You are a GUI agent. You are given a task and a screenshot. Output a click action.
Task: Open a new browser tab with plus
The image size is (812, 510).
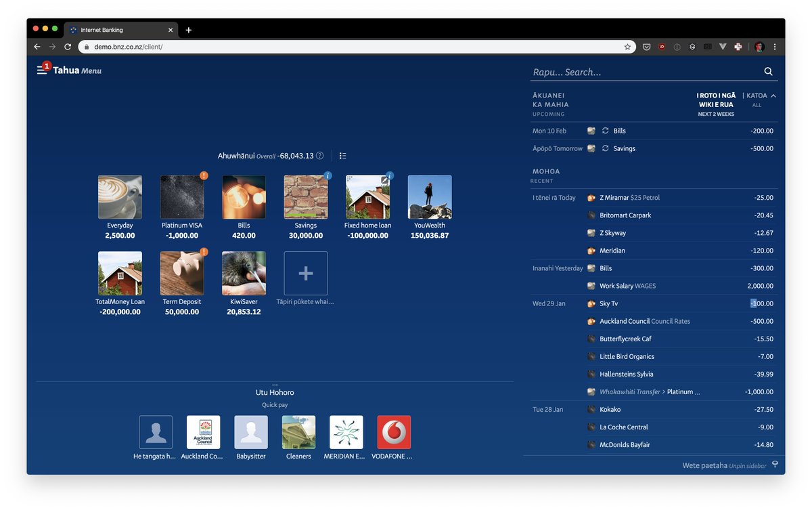[188, 30]
